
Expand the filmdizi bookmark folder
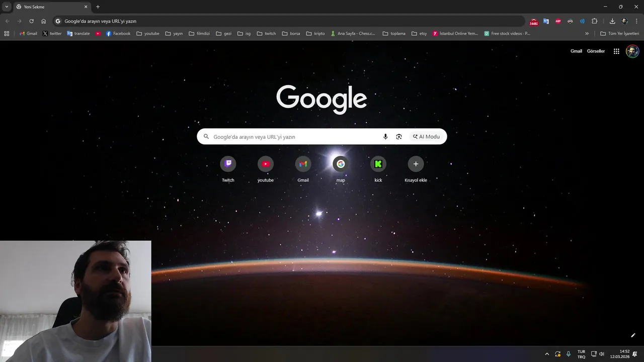click(x=199, y=34)
